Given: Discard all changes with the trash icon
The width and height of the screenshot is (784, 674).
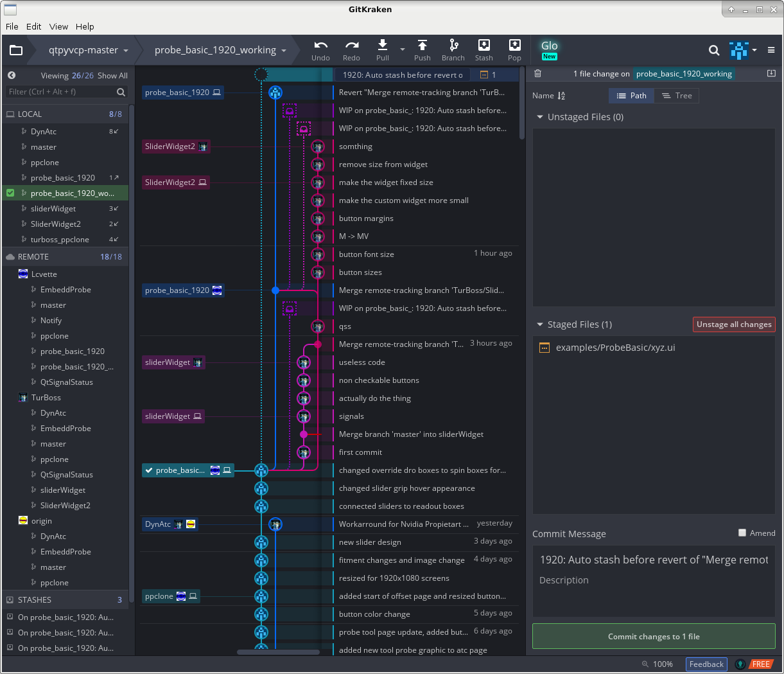Looking at the screenshot, I should 538,74.
